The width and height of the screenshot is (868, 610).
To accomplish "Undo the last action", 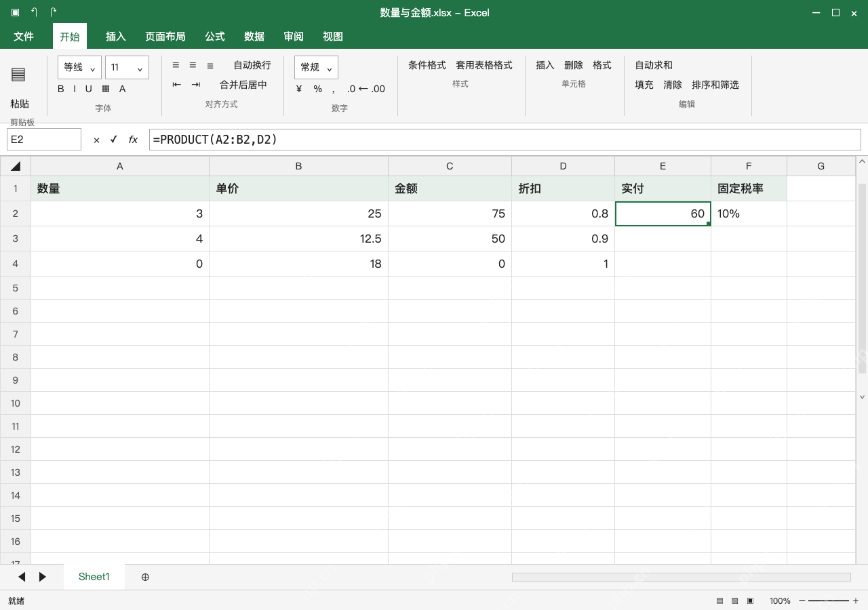I will pyautogui.click(x=34, y=12).
